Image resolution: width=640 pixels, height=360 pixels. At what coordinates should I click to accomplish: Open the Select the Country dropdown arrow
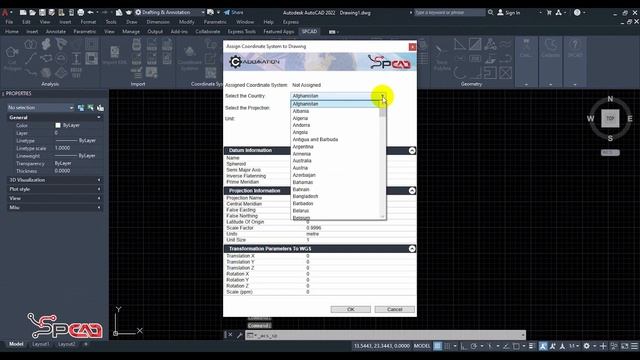(382, 96)
